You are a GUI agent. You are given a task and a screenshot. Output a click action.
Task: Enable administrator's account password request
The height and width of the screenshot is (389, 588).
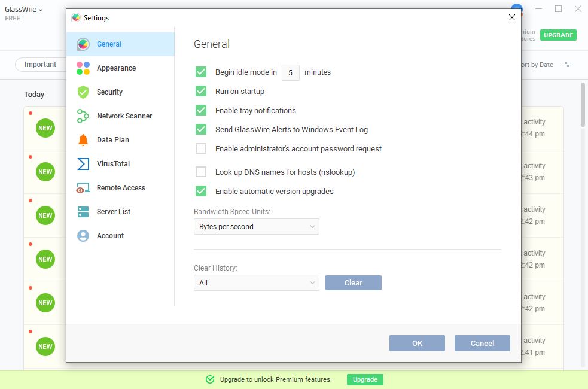coord(201,148)
